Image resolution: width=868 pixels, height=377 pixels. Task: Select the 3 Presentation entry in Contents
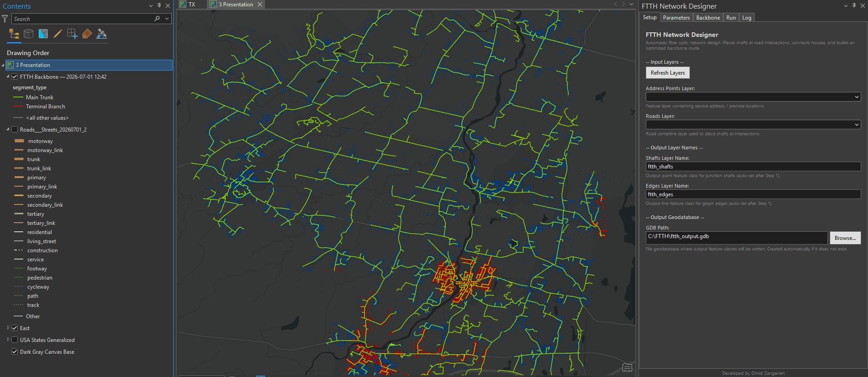(89, 65)
